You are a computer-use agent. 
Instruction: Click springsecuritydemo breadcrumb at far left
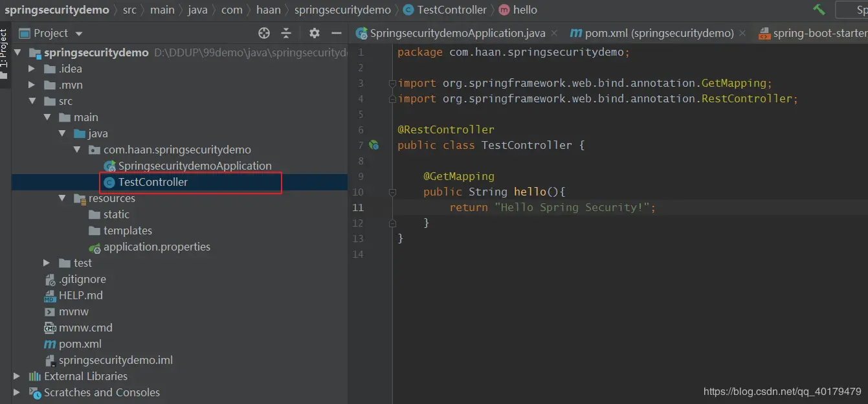[57, 10]
